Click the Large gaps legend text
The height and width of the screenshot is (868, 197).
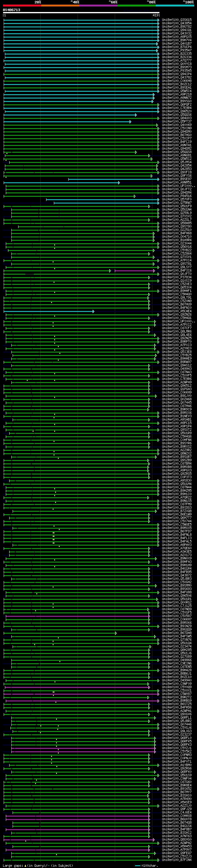point(37,865)
